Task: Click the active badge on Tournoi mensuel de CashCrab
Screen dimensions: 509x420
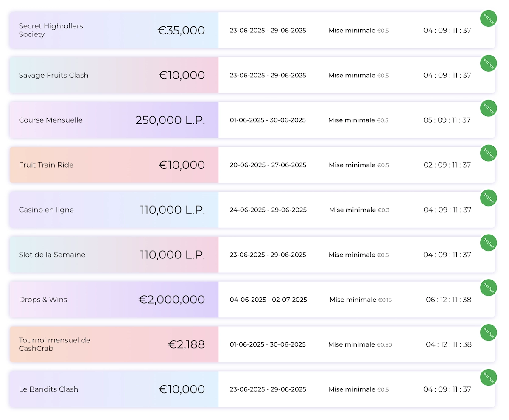Action: click(488, 333)
